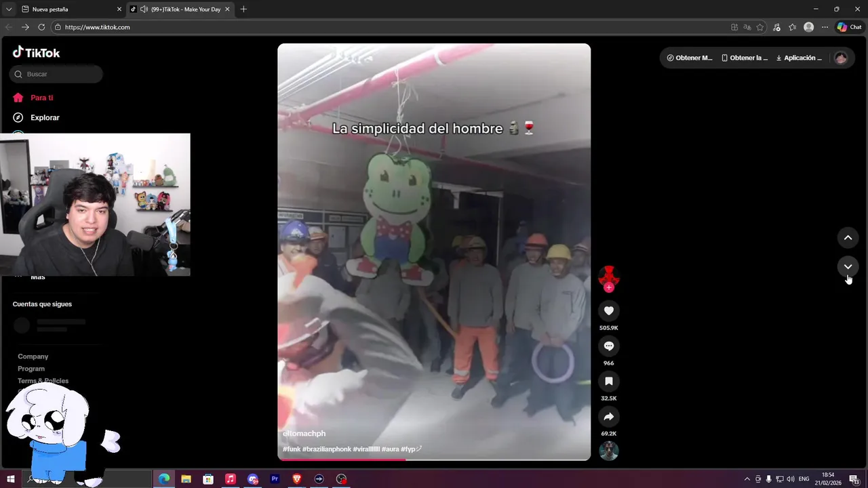Click the Obtener la ... phone button
This screenshot has height=488, width=868.
[745, 58]
